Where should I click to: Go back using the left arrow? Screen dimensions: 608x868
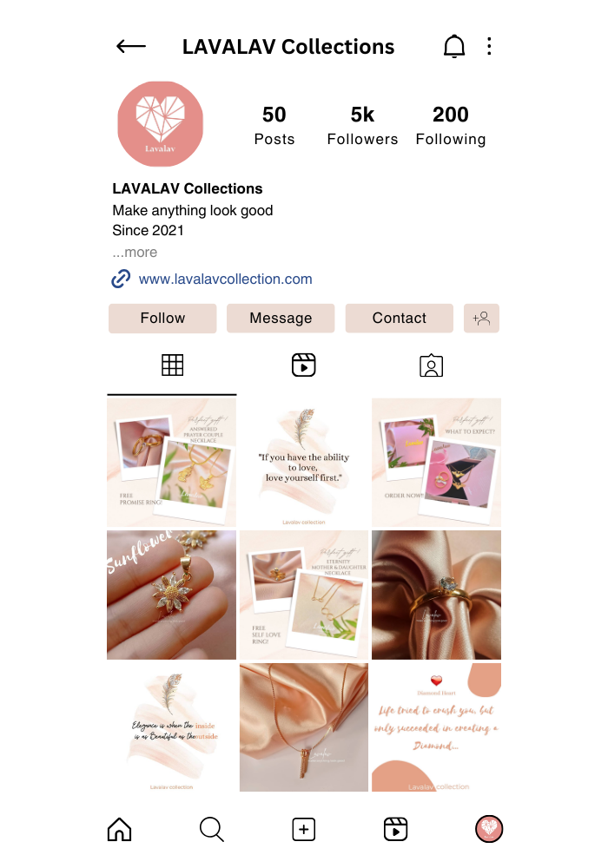[131, 47]
